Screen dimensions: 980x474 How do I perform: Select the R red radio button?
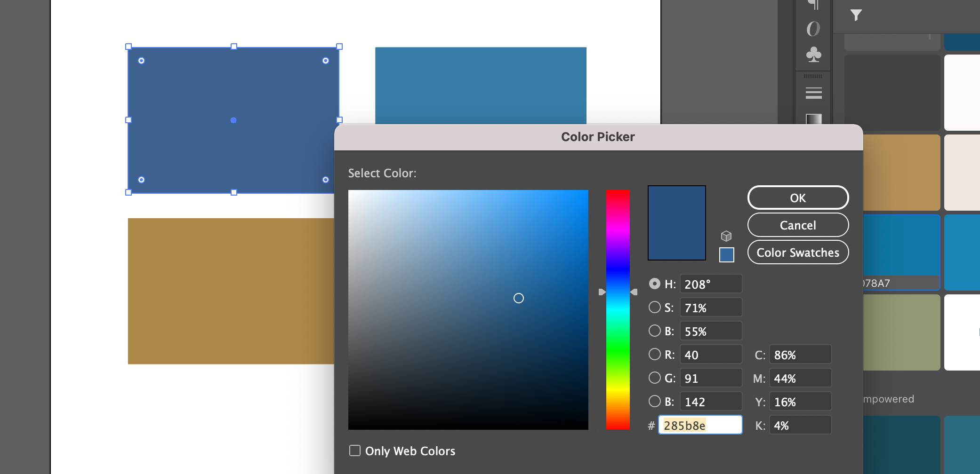tap(654, 354)
